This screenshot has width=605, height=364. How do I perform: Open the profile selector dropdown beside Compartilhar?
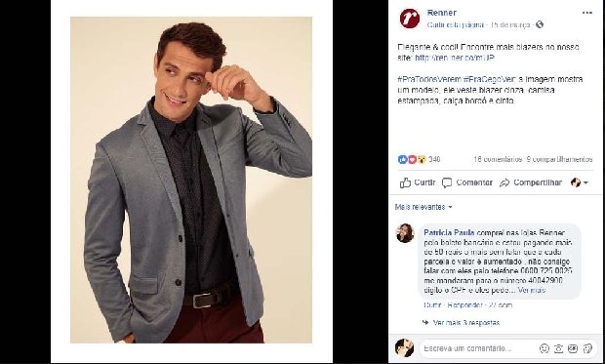580,182
